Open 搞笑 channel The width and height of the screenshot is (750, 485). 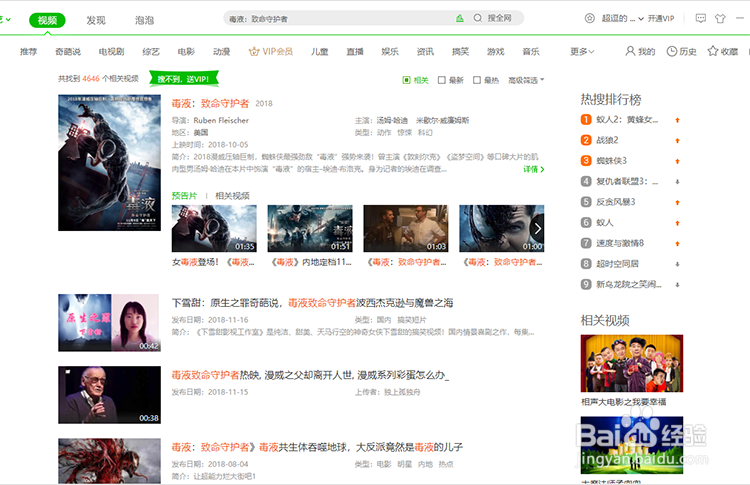tap(460, 51)
